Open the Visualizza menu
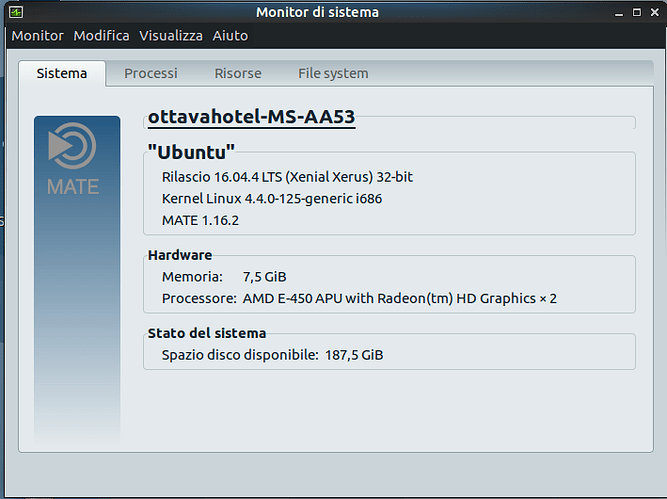Screen dimensions: 667x499 pyautogui.click(x=171, y=36)
